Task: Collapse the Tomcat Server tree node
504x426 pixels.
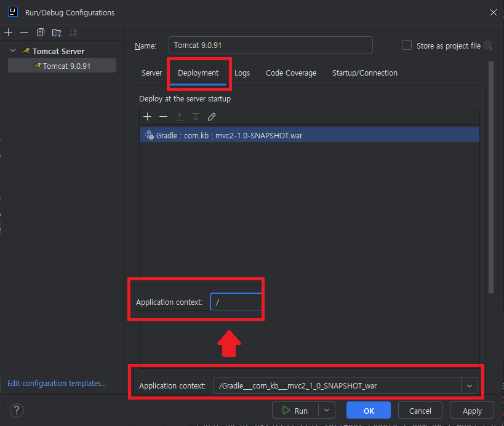Action: 13,51
